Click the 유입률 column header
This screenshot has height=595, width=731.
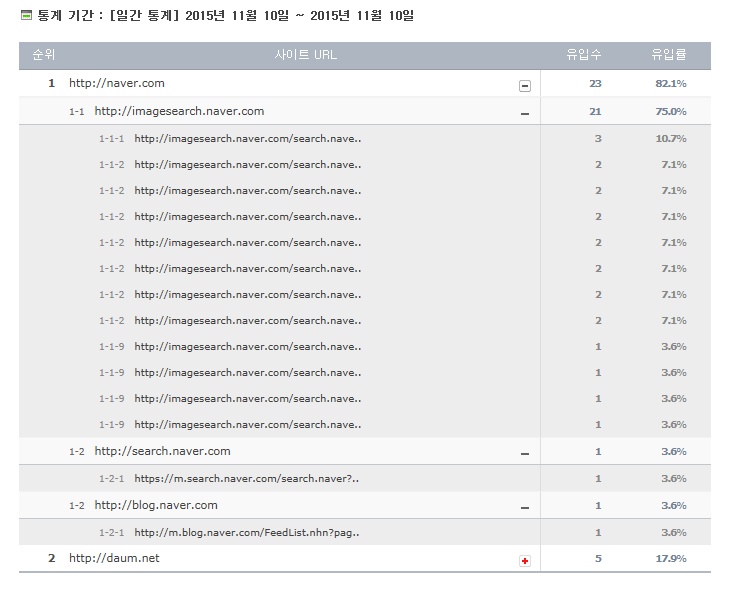coord(669,55)
